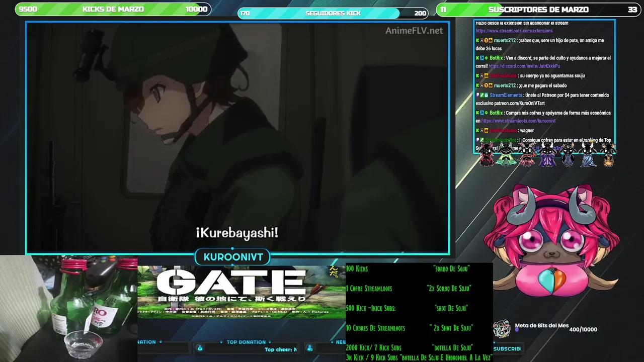Click the verified check badge on BotRix discord message
Screen dimensions: 644x362
[x=486, y=58]
